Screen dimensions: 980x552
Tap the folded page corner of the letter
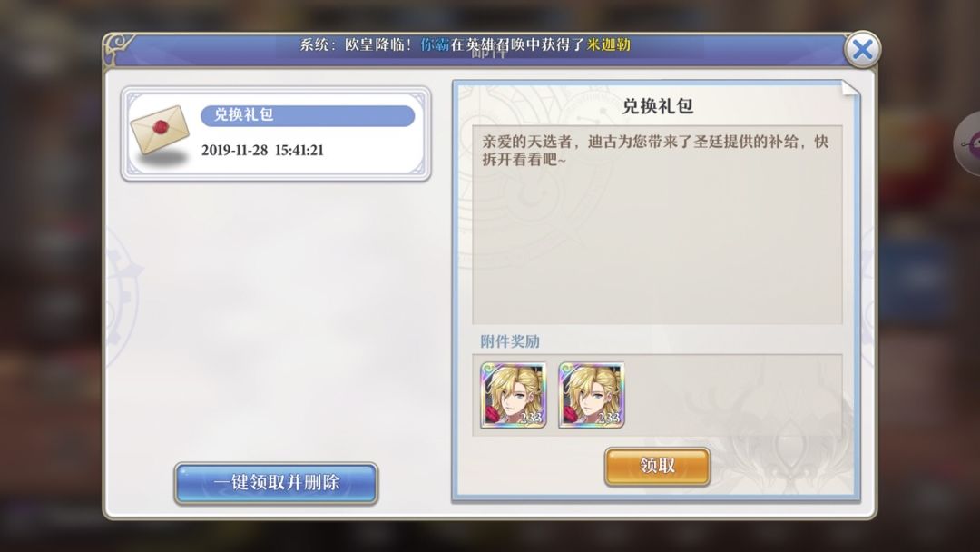850,88
